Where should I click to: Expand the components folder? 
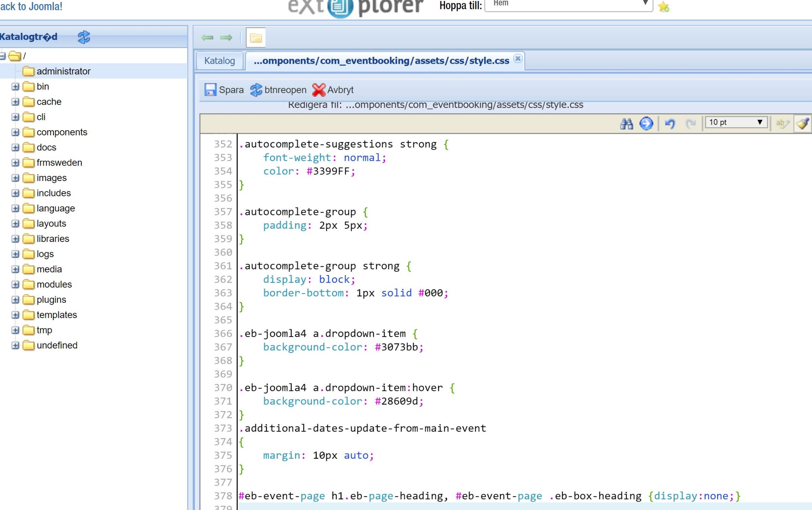click(15, 132)
